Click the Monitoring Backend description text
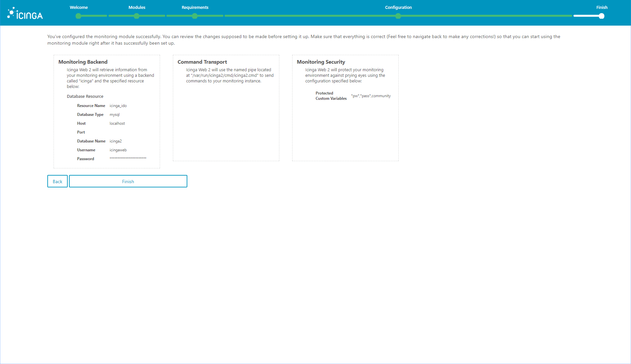The image size is (631, 364). click(110, 78)
